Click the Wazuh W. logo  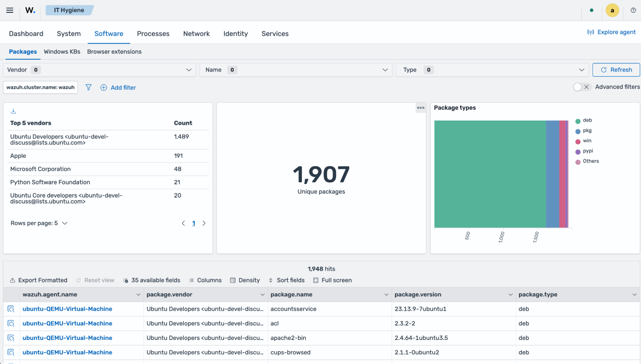[30, 10]
